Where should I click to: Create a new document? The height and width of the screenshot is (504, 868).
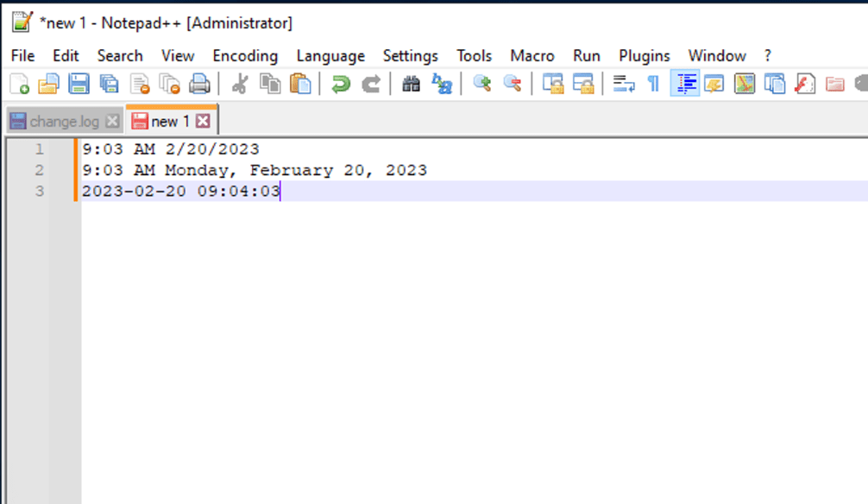(16, 84)
